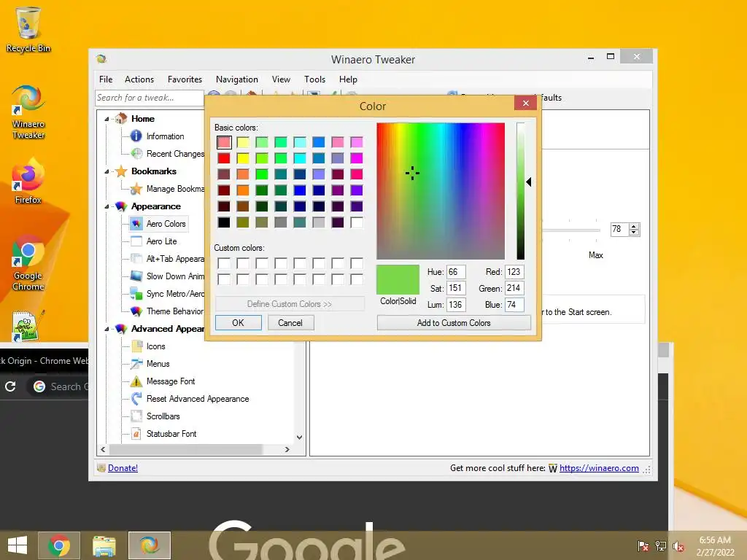Open the Donate! link
Viewport: 747px width, 560px height.
click(123, 468)
